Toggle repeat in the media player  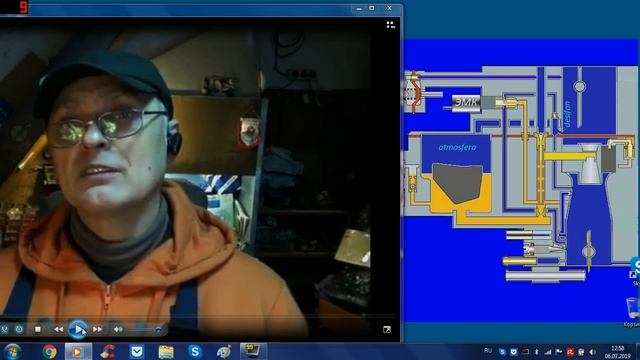tap(19, 329)
